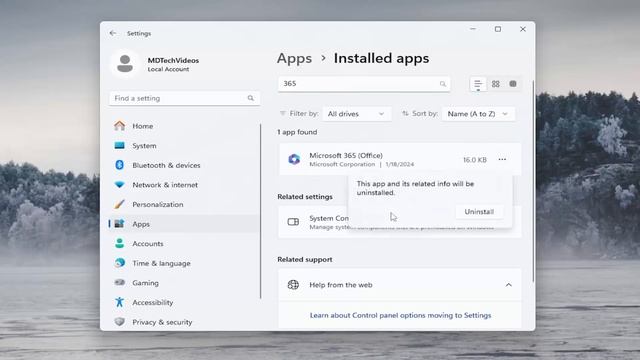Click the Network wifi icon in the sidebar

click(120, 184)
